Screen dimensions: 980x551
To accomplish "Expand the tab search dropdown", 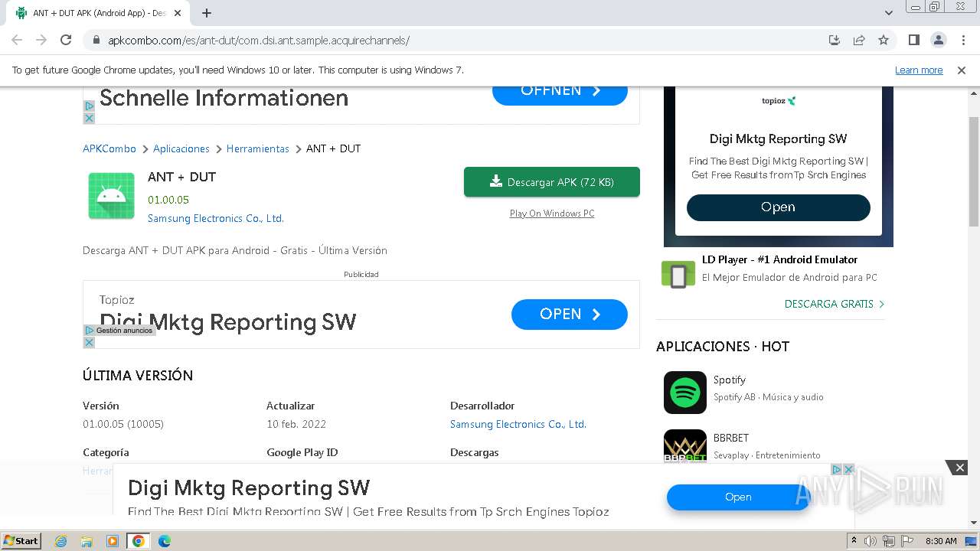I will (x=889, y=13).
